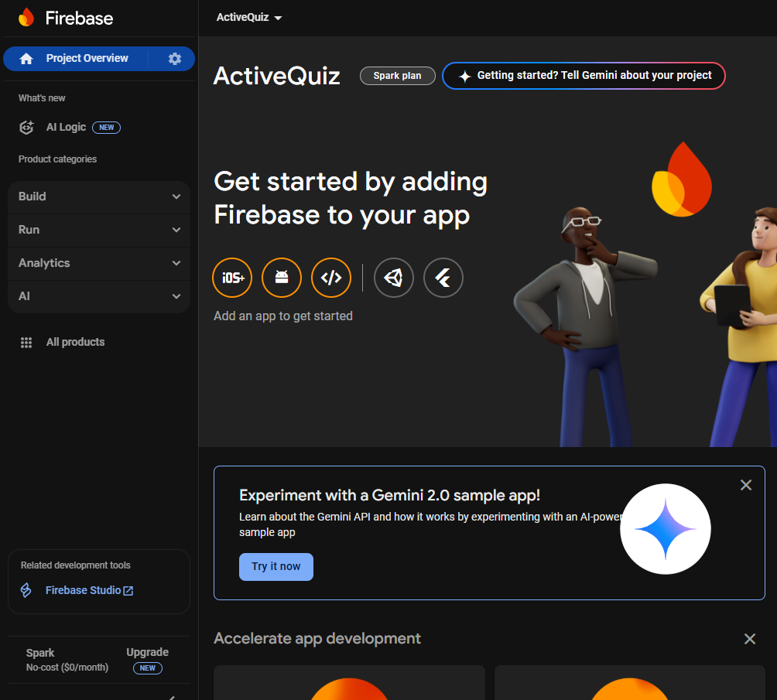Click the Spark plan badge
Image resolution: width=777 pixels, height=700 pixels.
398,76
